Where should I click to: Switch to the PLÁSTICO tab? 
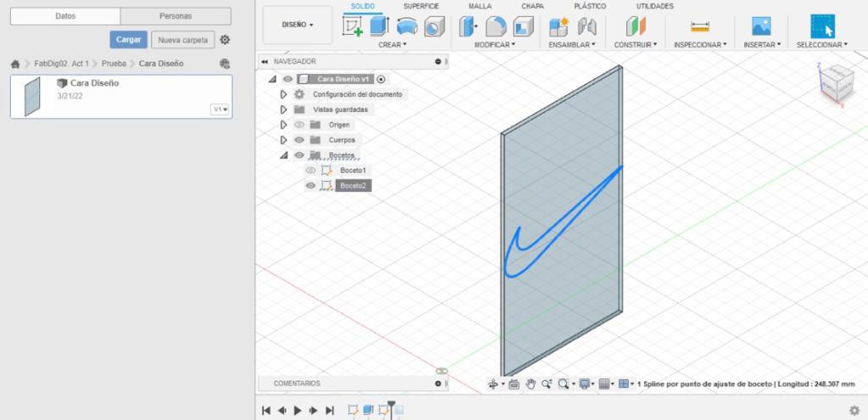tap(590, 6)
